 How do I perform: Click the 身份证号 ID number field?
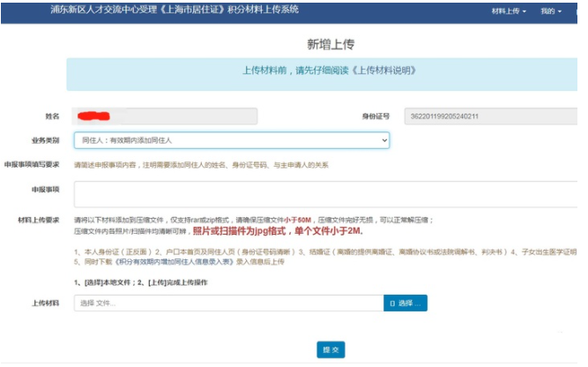tap(490, 116)
